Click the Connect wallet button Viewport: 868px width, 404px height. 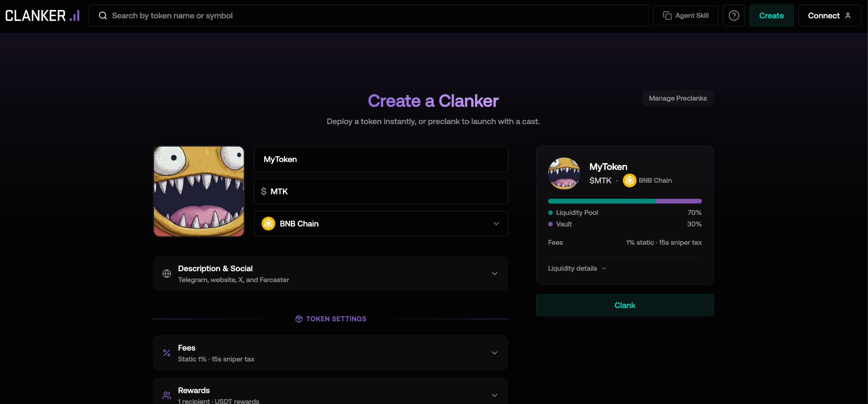(x=829, y=16)
